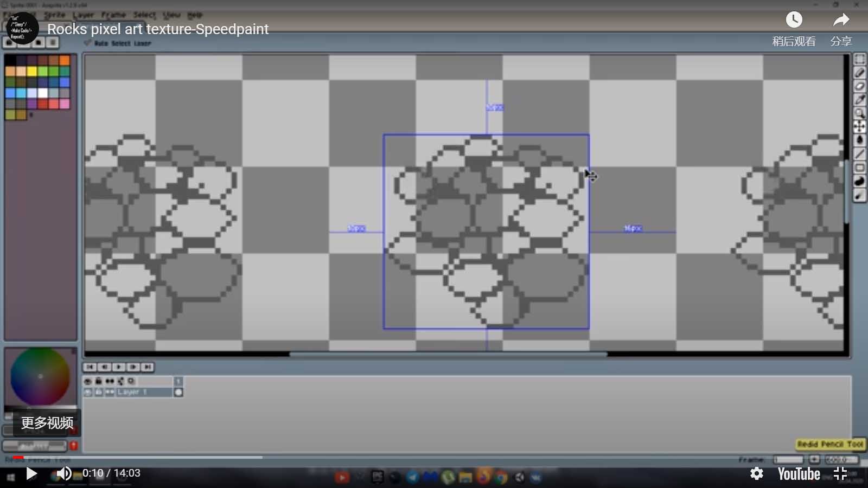This screenshot has width=868, height=488.
Task: Click the 更多视频 more videos button
Action: tap(47, 422)
